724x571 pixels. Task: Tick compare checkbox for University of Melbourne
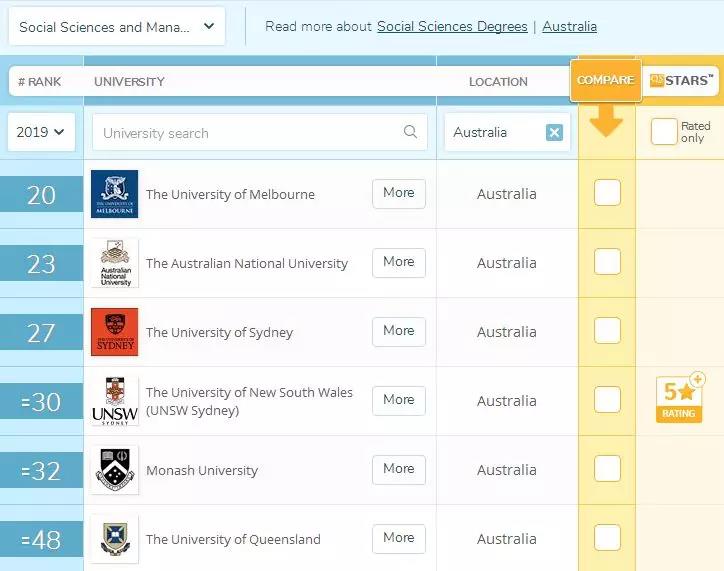coord(607,192)
